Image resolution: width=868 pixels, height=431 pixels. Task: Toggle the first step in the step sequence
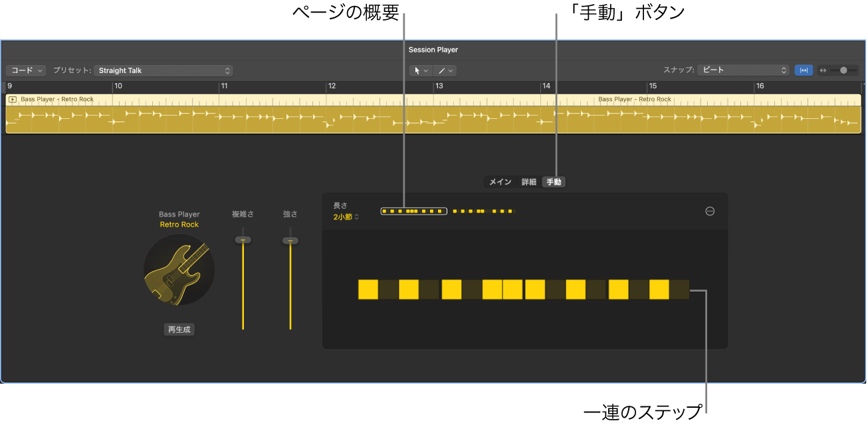368,290
